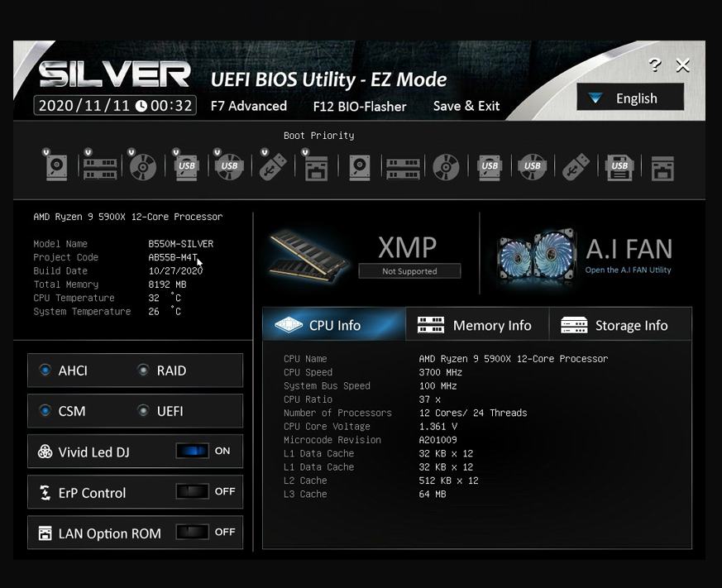
Task: Select the unmarked USB flash drive boot icon
Action: 576,167
